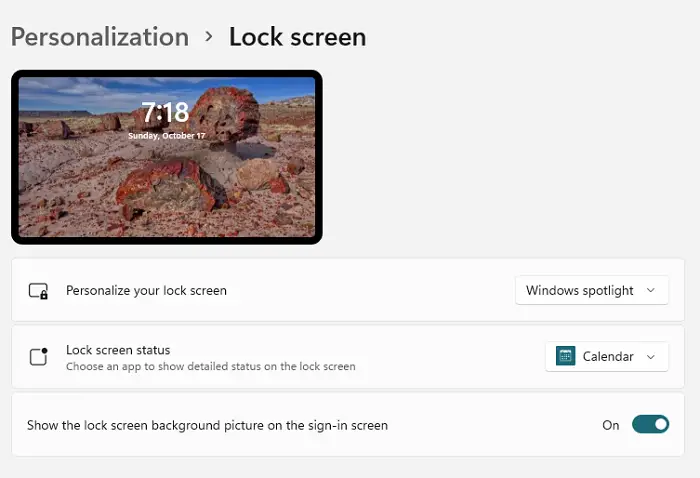Image resolution: width=700 pixels, height=478 pixels.
Task: Toggle off sign-in screen background picture
Action: pyautogui.click(x=650, y=424)
